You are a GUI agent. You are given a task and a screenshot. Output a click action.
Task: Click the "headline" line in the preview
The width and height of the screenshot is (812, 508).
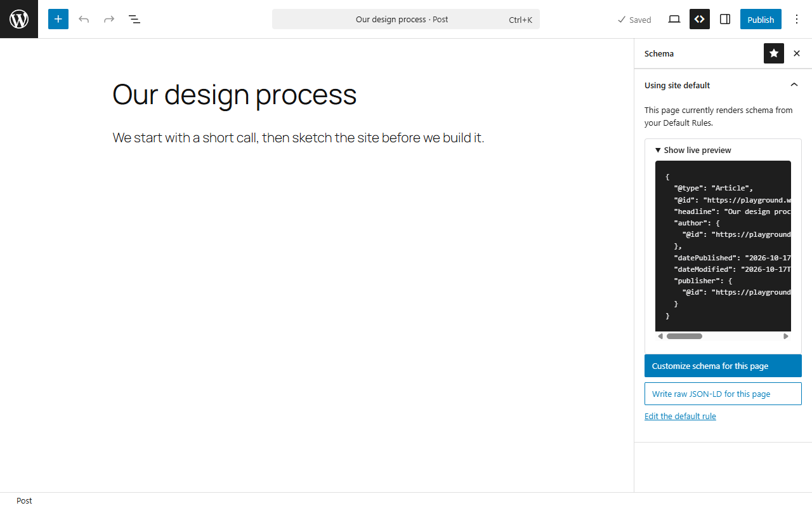tap(732, 211)
